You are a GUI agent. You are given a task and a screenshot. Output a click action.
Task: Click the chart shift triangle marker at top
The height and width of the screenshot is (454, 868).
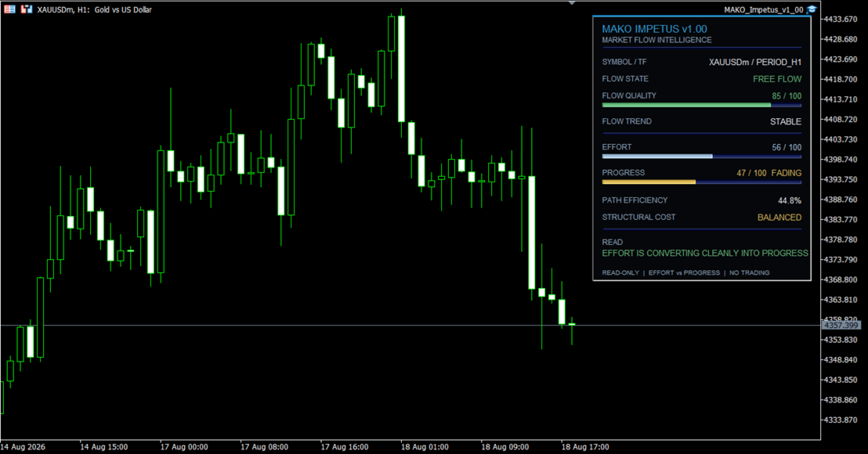point(572,3)
